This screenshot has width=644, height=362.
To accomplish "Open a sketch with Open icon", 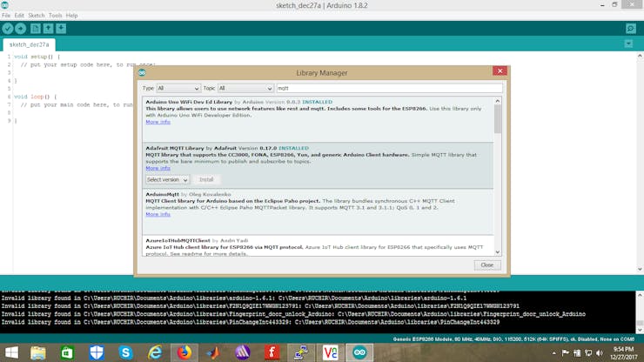I will coord(48,29).
